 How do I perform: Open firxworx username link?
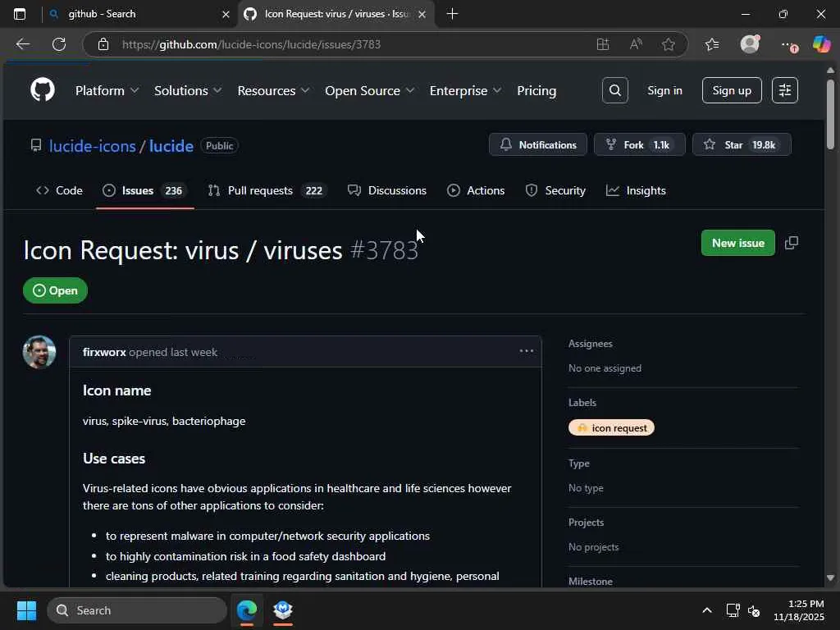click(x=104, y=352)
